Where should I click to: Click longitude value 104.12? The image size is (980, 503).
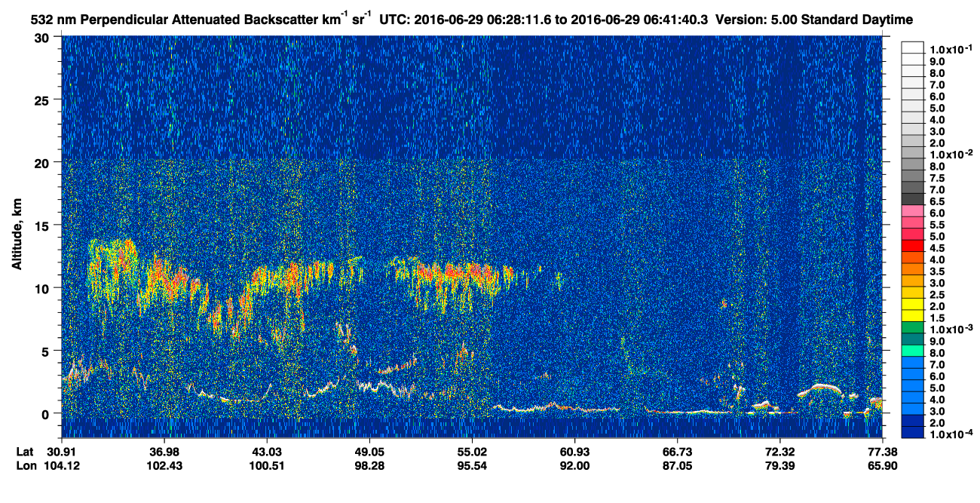click(x=61, y=465)
